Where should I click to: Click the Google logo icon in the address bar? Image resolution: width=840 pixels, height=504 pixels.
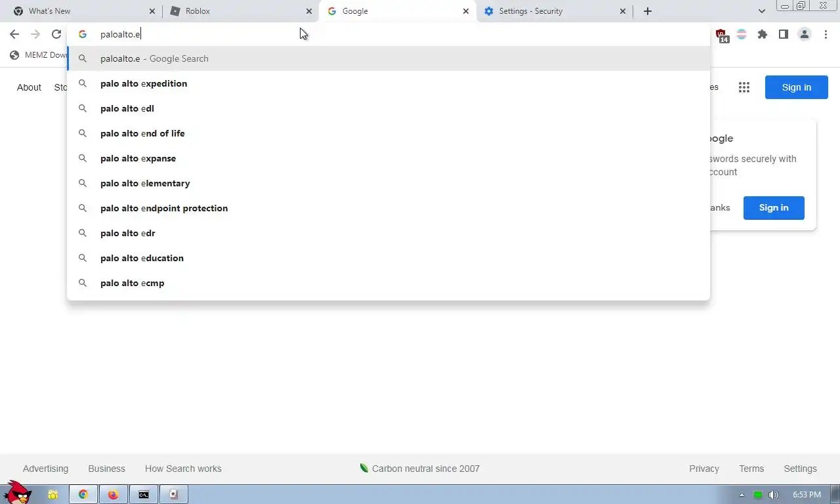pyautogui.click(x=83, y=34)
